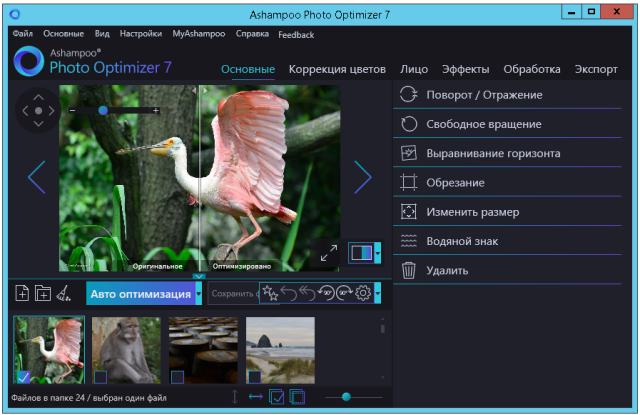
Task: Open the Feedback menu item
Action: pyautogui.click(x=296, y=35)
